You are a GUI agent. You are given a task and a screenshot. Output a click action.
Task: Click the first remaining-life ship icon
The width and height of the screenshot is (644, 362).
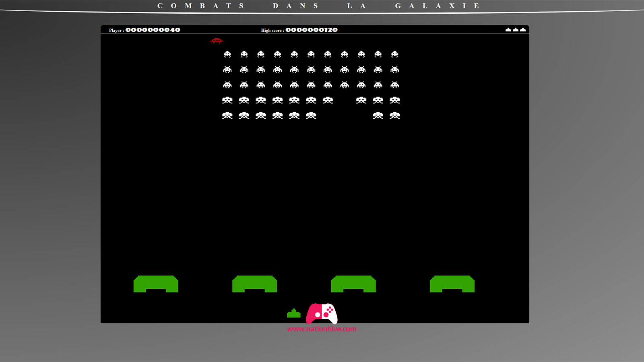coord(508,30)
